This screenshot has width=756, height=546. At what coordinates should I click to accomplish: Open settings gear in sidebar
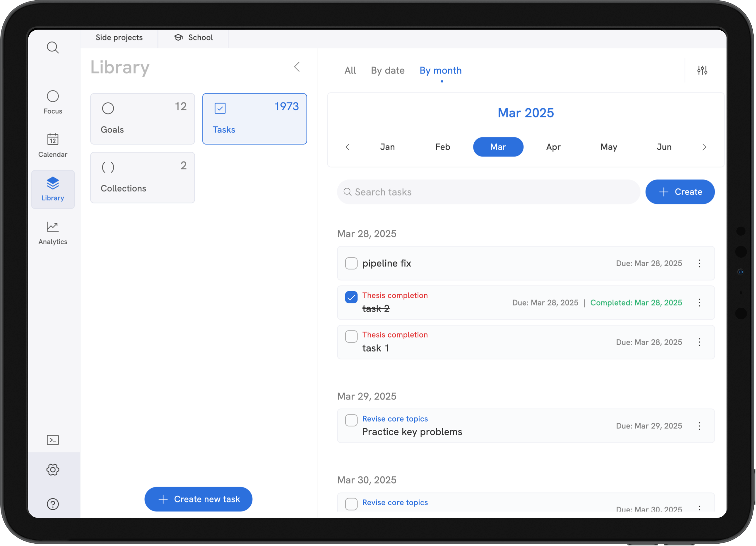point(53,469)
